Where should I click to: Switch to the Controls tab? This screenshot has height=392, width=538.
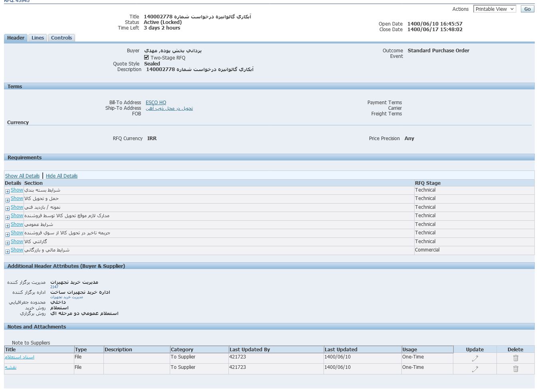[61, 38]
